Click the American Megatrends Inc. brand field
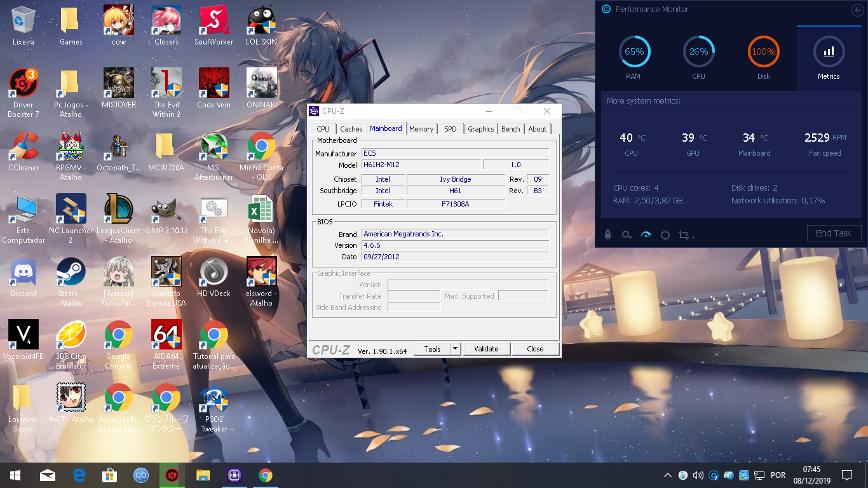868x488 pixels. 455,234
